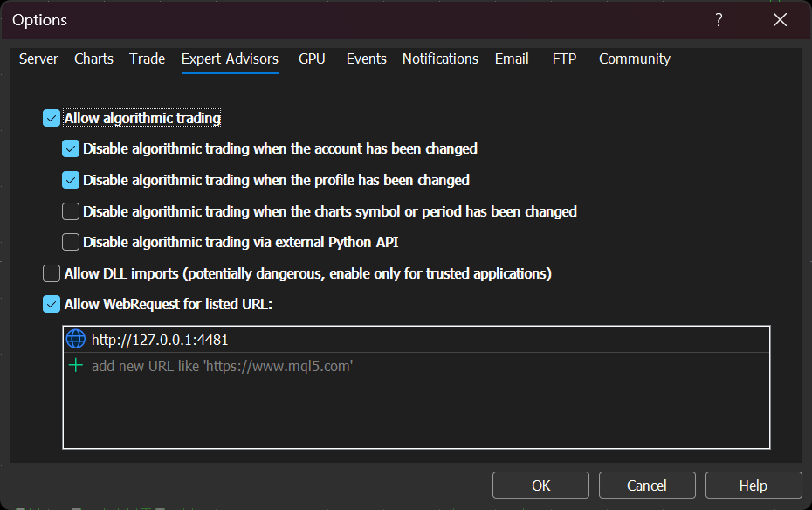Uncheck Allow WebRequest for listed URL
Viewport: 812px width, 510px height.
point(52,304)
